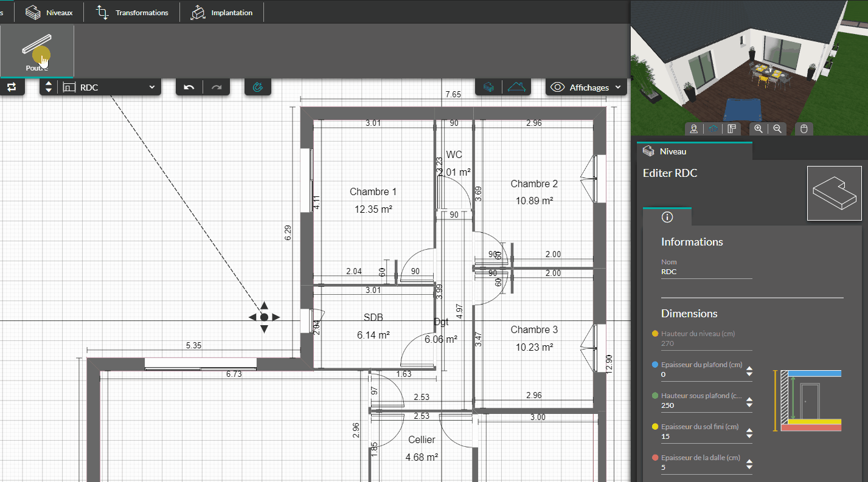Open the Implantation menu
This screenshot has width=868, height=482.
(223, 13)
